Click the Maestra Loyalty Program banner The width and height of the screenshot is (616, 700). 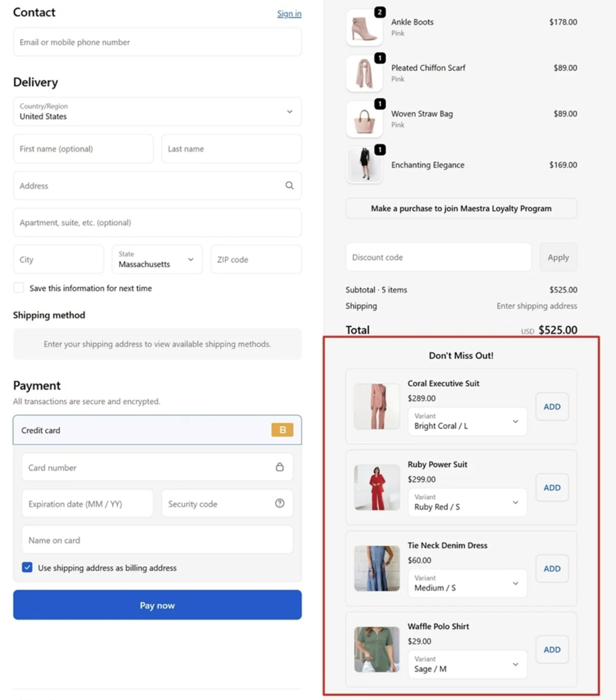click(x=461, y=208)
